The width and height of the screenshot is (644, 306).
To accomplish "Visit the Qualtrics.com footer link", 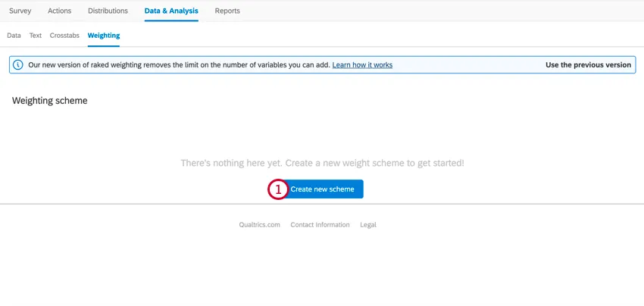I will [x=260, y=225].
